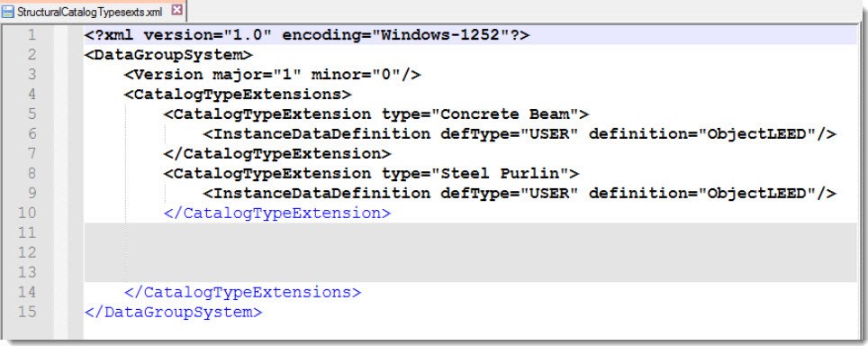Click the blue closing CatalogTypeExtension tag on line 10
This screenshot has height=346, width=868.
tap(277, 213)
